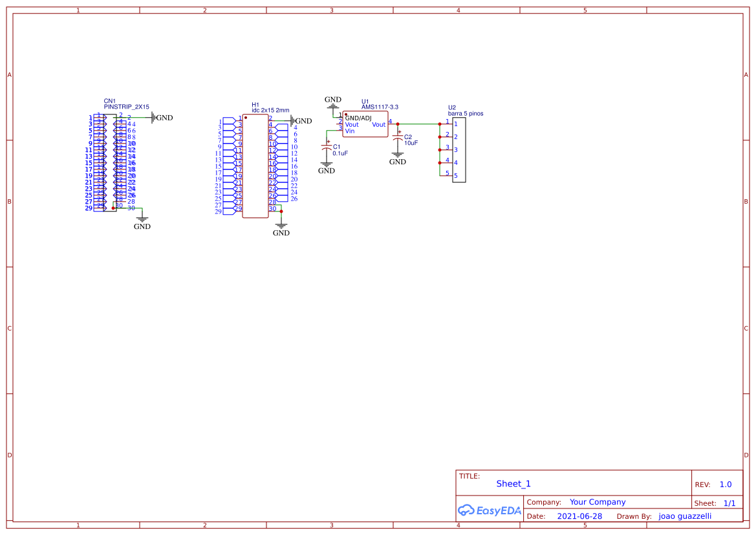The width and height of the screenshot is (756, 535).
Task: Select capacitor C2 10uF symbol
Action: coord(398,138)
